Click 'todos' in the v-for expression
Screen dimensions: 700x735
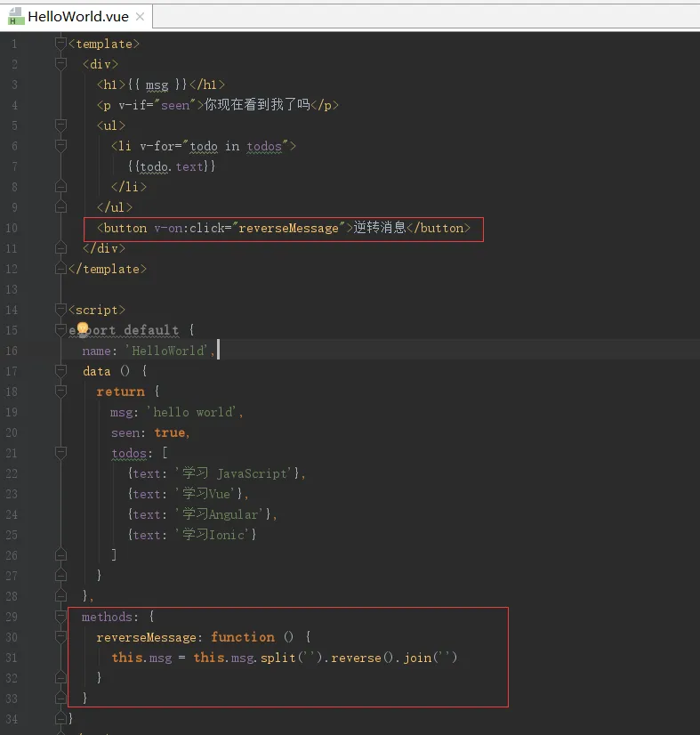pos(264,146)
